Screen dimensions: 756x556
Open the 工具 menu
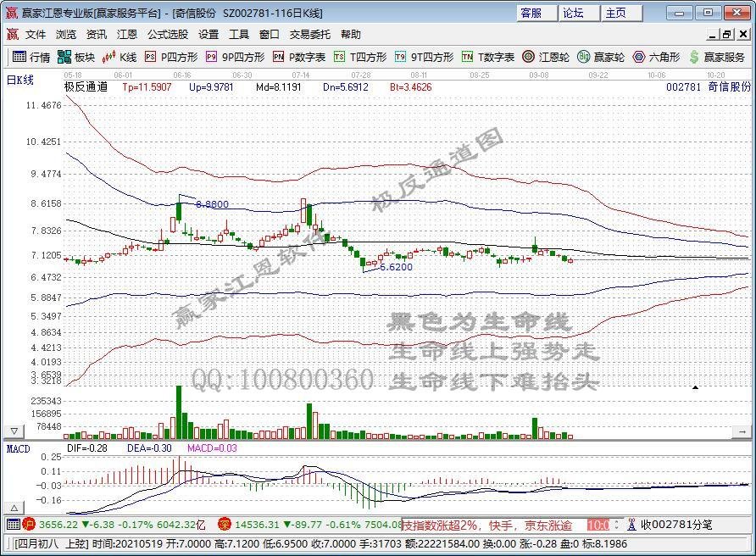pos(239,34)
